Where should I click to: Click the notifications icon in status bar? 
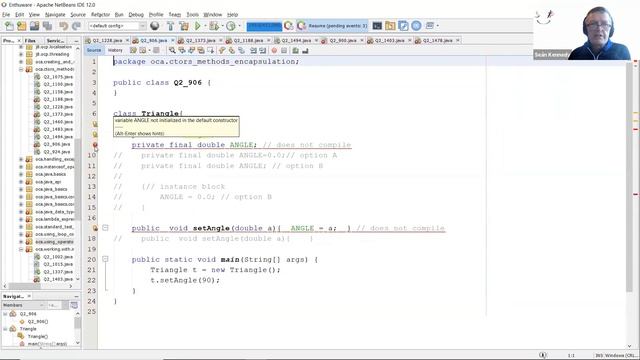tap(542, 355)
